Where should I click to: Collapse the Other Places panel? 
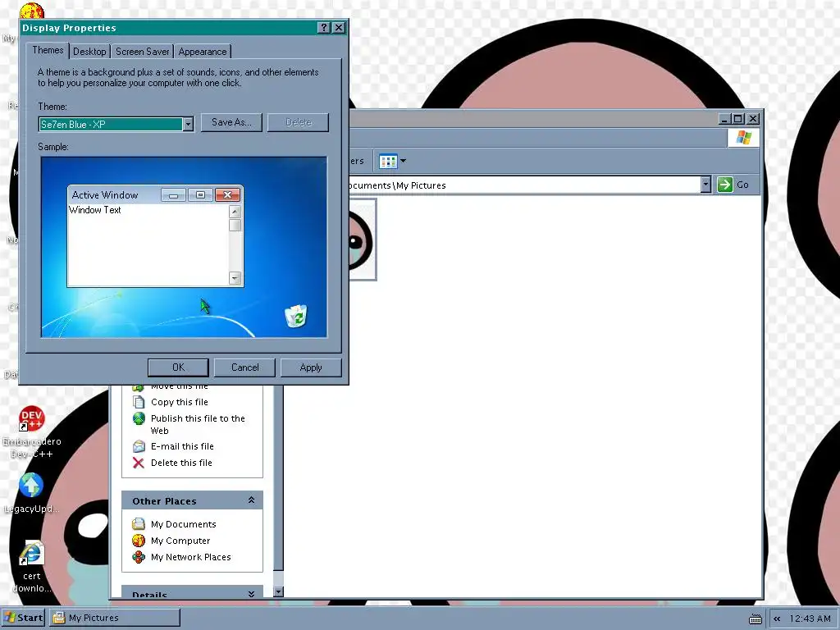point(251,500)
